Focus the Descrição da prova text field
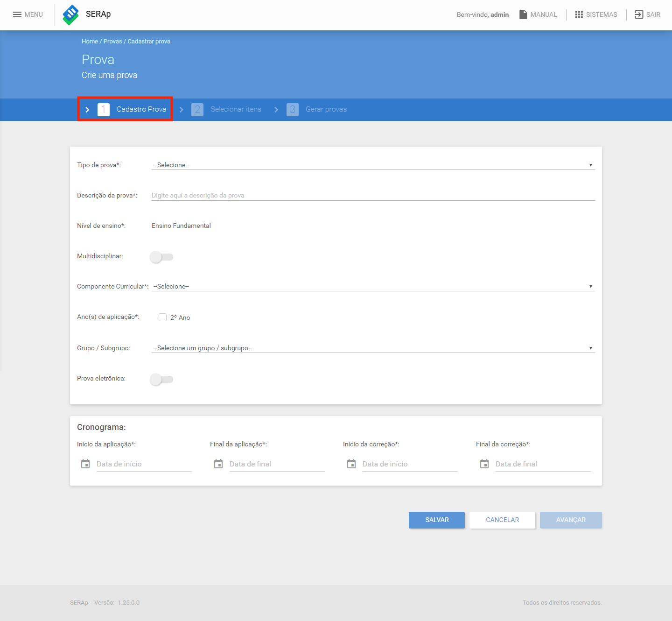Viewport: 672px width, 621px height. 373,195
